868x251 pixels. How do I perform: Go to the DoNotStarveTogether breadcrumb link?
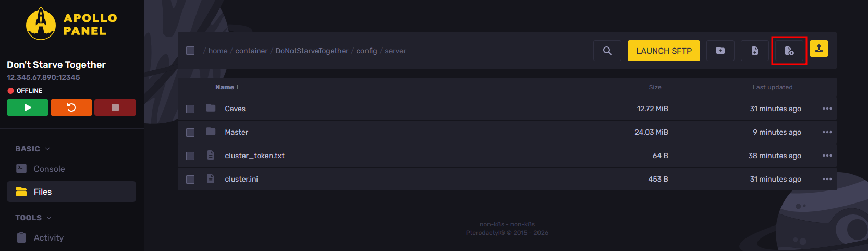point(312,51)
